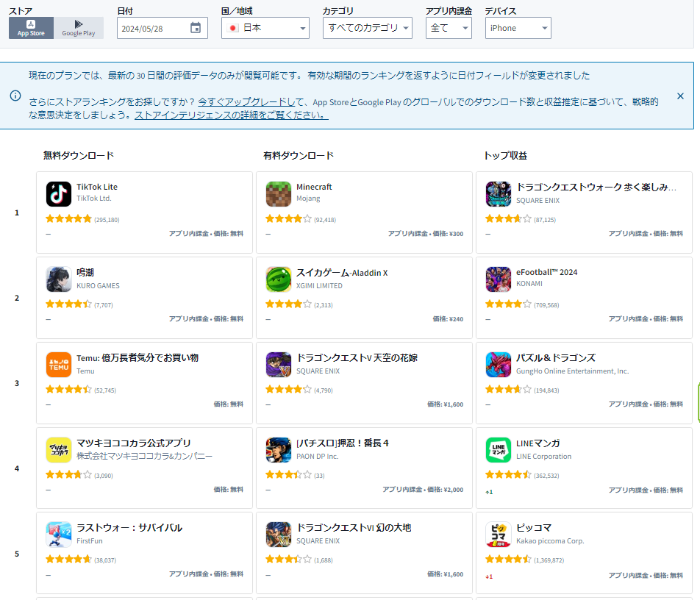Open the すべてのカテゴリ dropdown

(368, 28)
